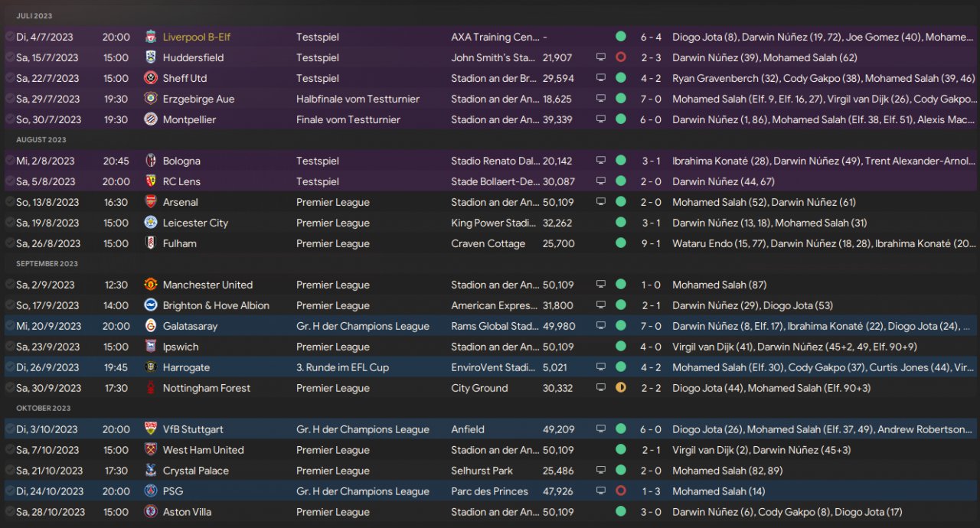
Task: Toggle the check circle for Sa, 26/8/2023
Action: [x=9, y=243]
